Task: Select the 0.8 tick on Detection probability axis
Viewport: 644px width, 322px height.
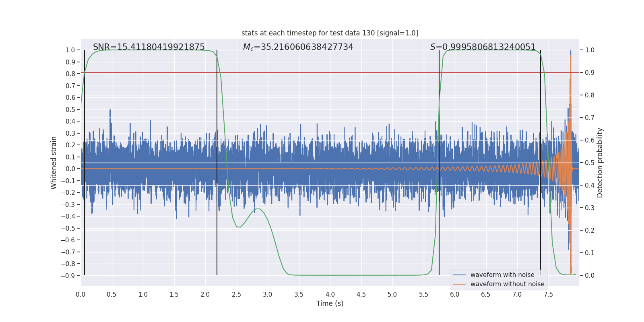Action: [590, 95]
